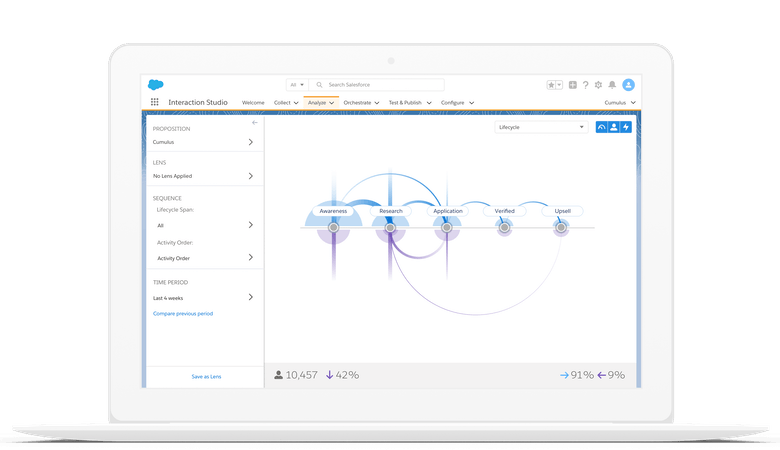Select the Upsell node circle
Image resolution: width=780 pixels, height=450 pixels.
(561, 227)
